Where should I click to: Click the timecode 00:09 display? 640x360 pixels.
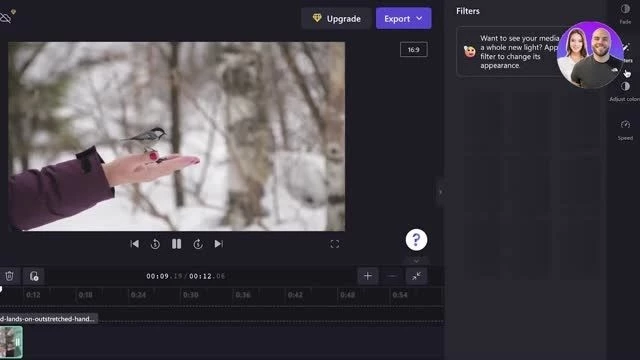[x=158, y=276]
